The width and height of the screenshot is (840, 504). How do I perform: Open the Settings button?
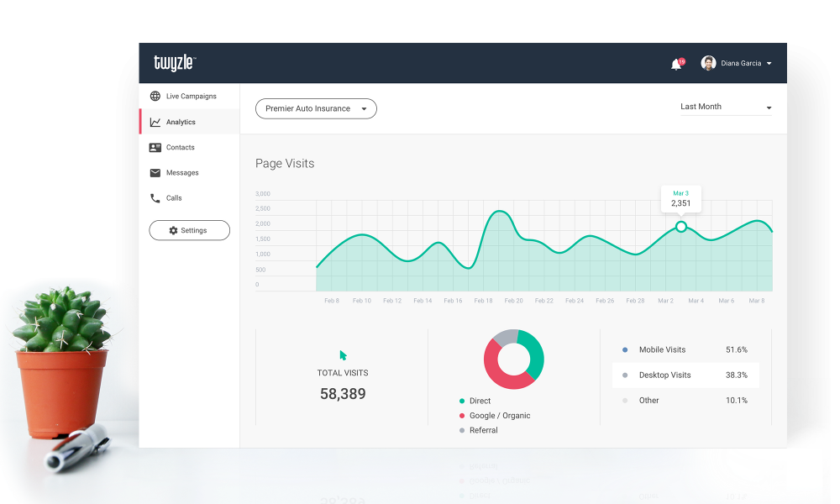coord(189,230)
